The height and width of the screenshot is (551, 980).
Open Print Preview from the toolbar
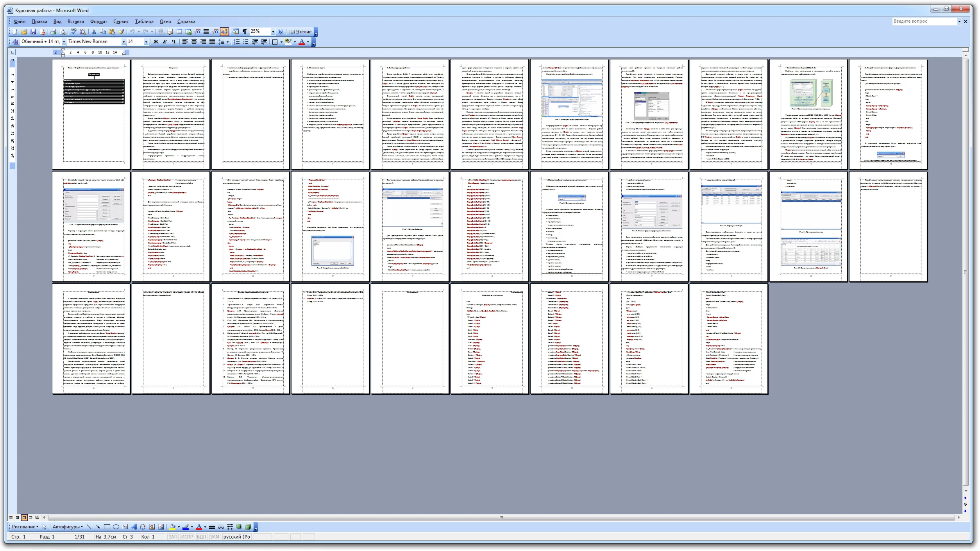click(x=63, y=32)
